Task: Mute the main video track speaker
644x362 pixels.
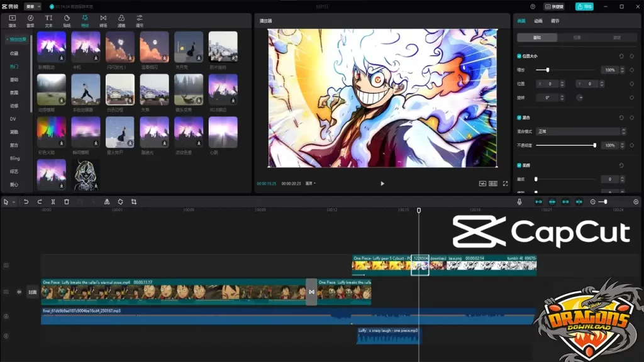Action: click(x=19, y=292)
